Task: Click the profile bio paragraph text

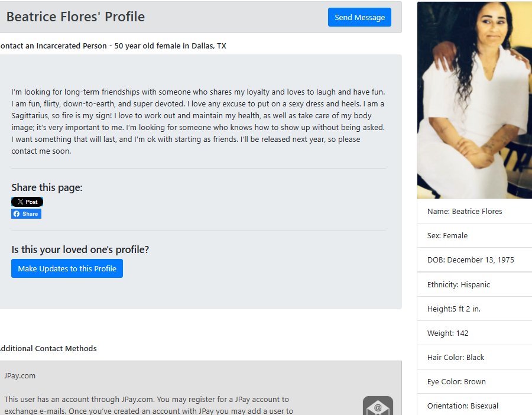Action: (199, 121)
